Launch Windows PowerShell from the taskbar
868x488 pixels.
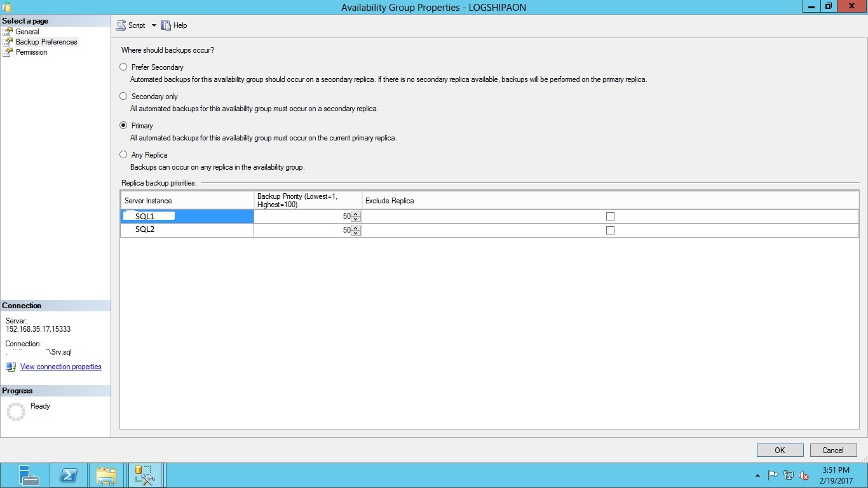pos(69,475)
